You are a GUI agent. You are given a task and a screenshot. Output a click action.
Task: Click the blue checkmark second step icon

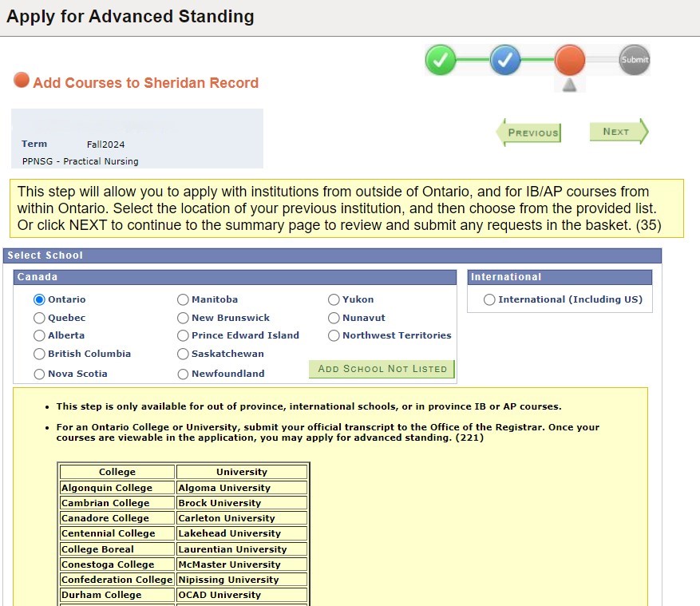click(505, 60)
